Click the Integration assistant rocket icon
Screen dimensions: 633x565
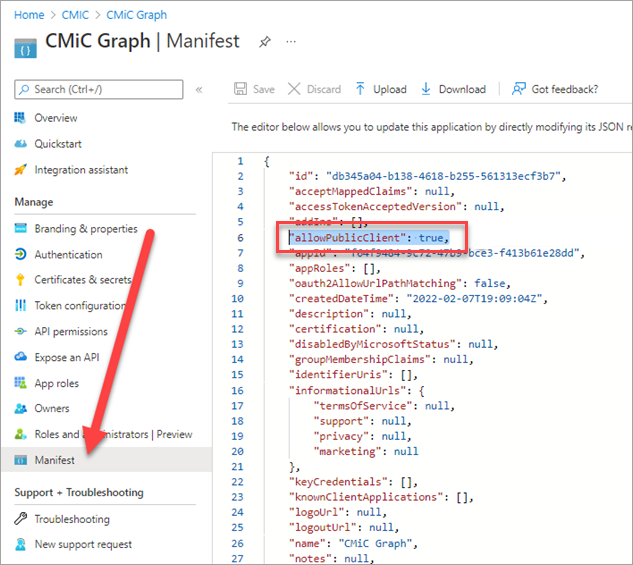coord(20,170)
